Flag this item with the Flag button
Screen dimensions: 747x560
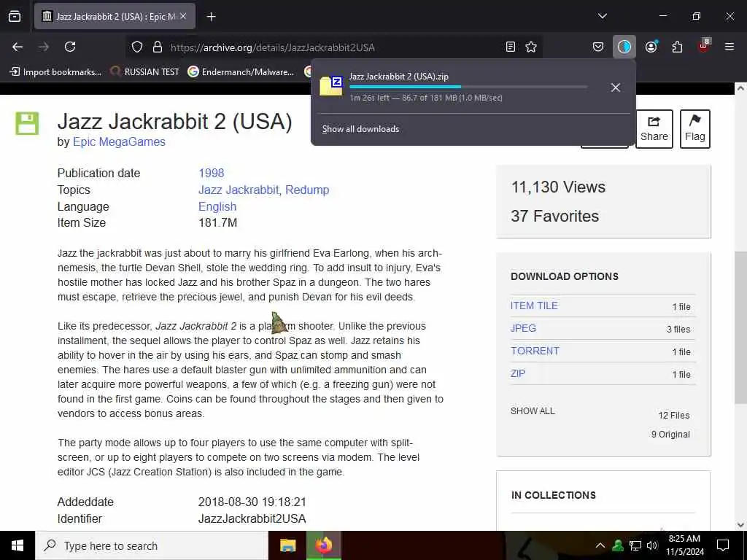[695, 129]
